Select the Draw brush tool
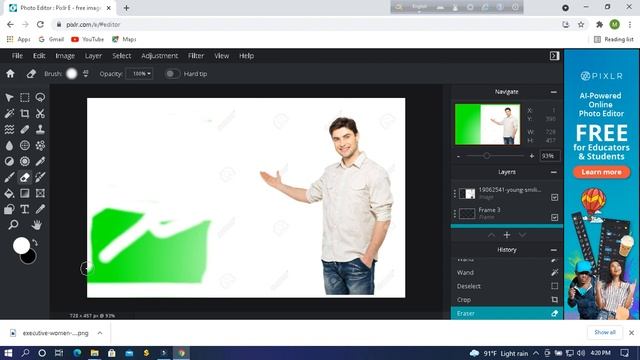This screenshot has width=640, height=360. [x=9, y=177]
